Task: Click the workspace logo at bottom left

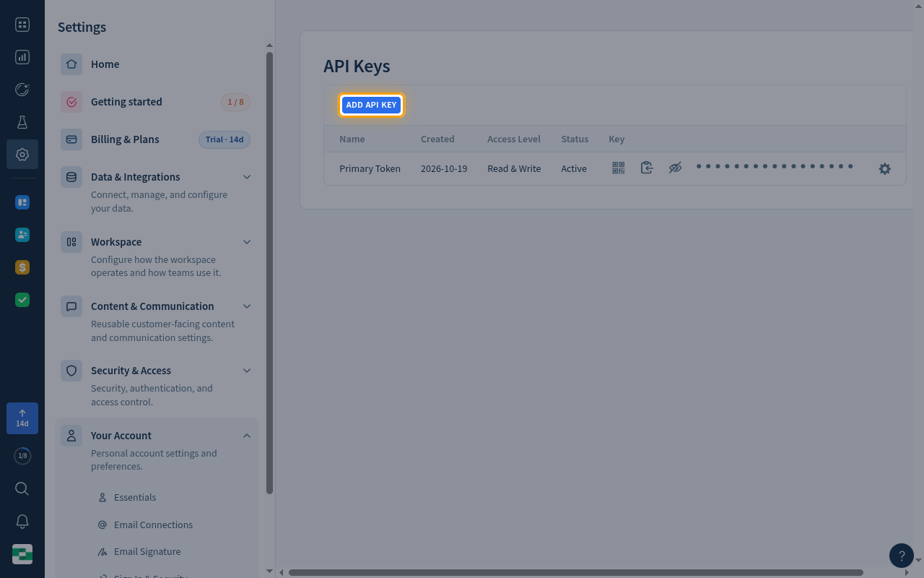Action: (x=22, y=554)
